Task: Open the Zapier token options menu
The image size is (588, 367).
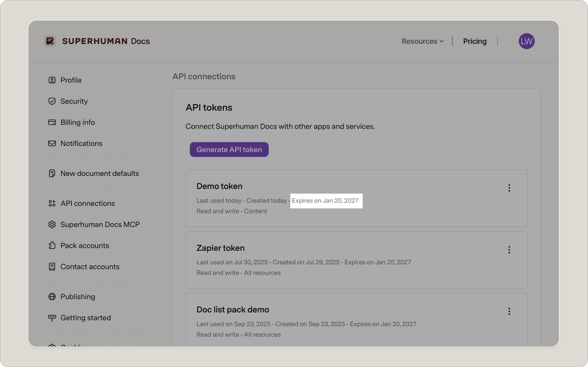Action: click(509, 250)
